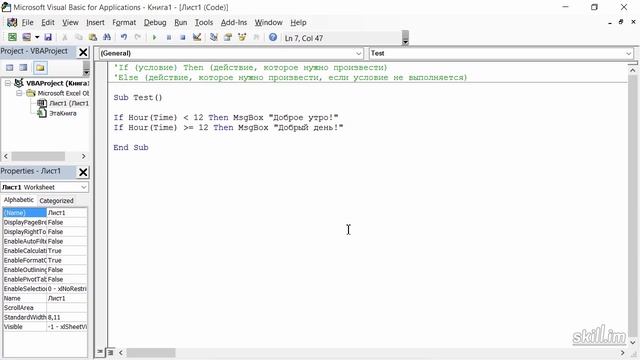Open the Add-Ins menu

pos(234,22)
